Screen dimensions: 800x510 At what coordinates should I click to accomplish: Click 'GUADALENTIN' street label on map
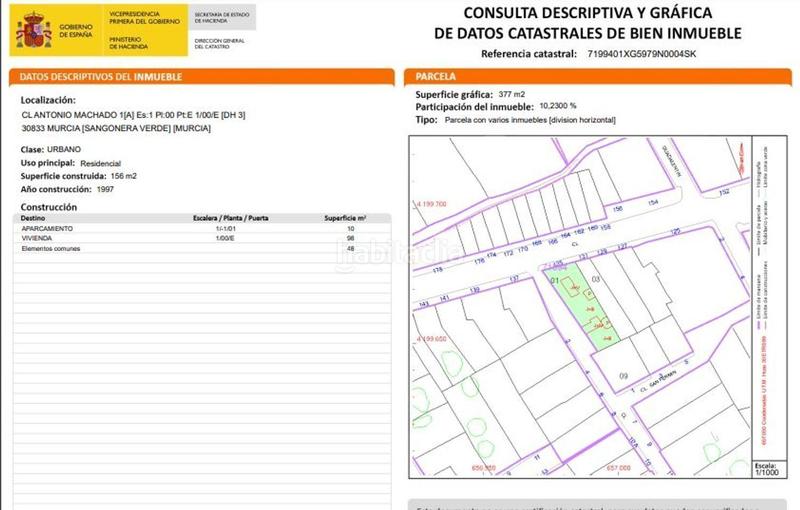tap(672, 161)
